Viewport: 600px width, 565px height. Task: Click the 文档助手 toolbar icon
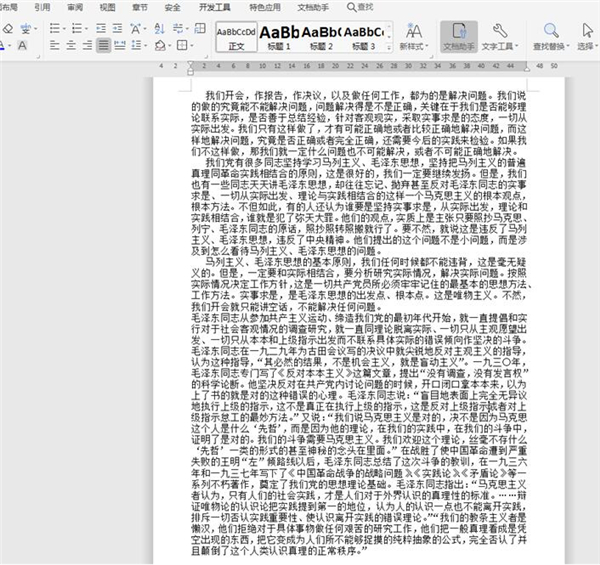click(457, 35)
